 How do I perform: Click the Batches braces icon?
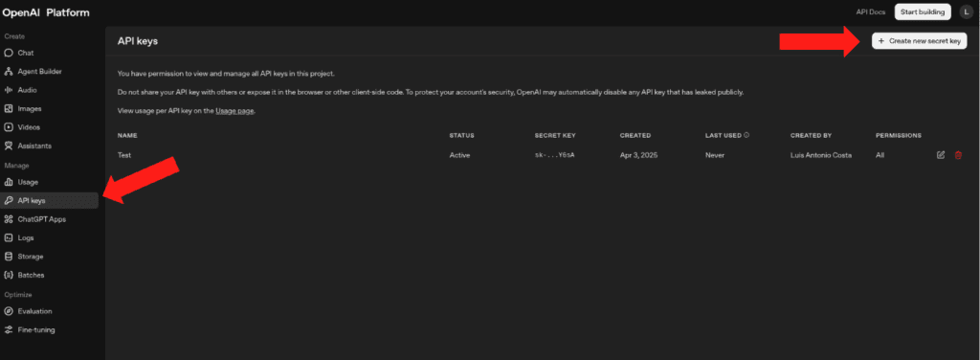coord(9,275)
